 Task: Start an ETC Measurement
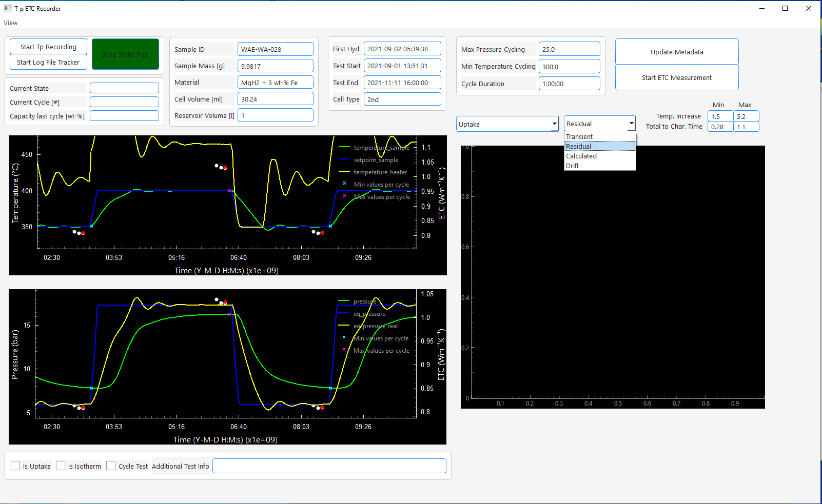click(676, 77)
